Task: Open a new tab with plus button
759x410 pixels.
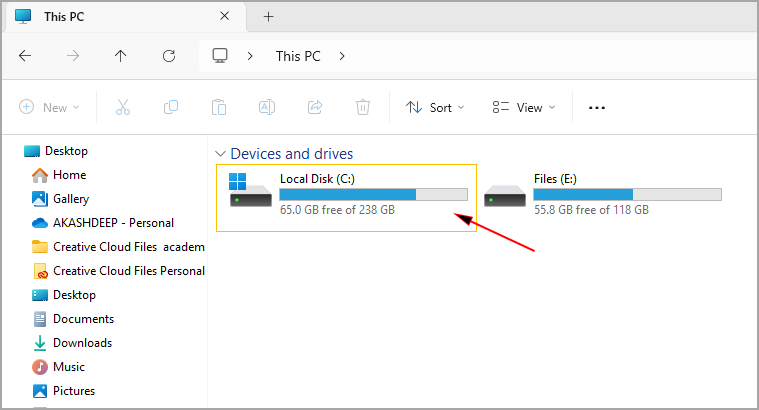Action: point(268,16)
